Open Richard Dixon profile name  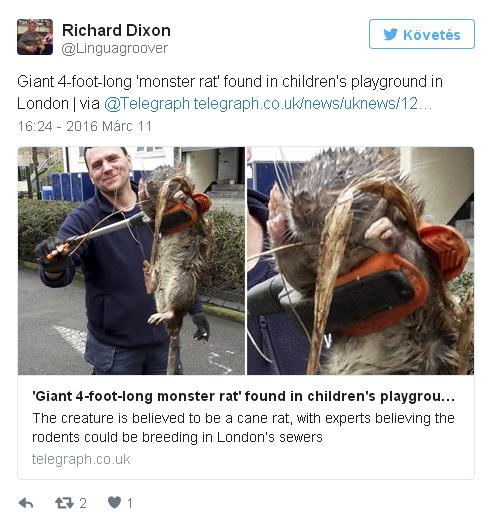tap(116, 30)
